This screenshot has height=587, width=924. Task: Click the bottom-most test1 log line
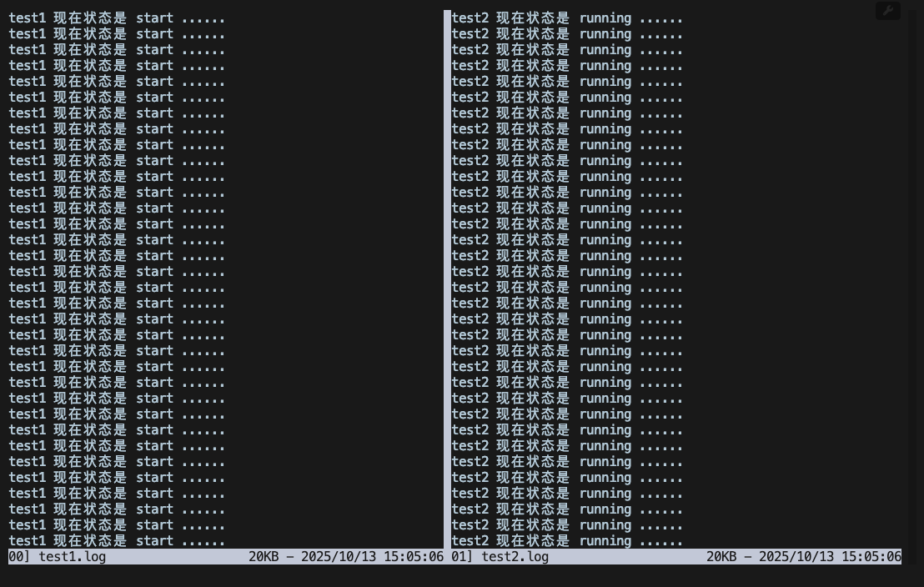[117, 541]
